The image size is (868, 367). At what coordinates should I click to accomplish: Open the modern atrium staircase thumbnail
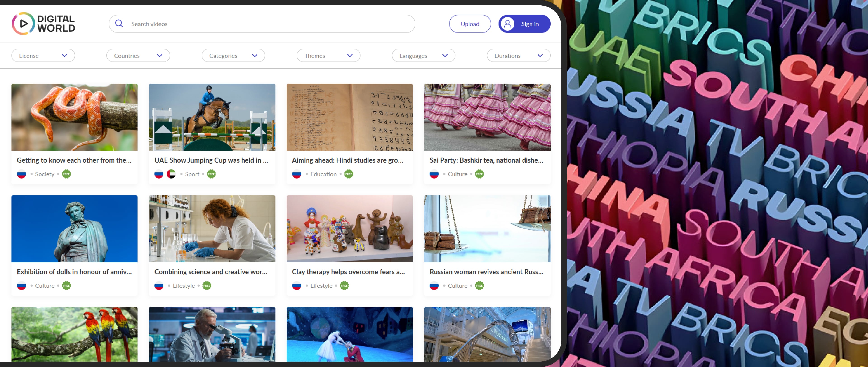click(x=487, y=334)
